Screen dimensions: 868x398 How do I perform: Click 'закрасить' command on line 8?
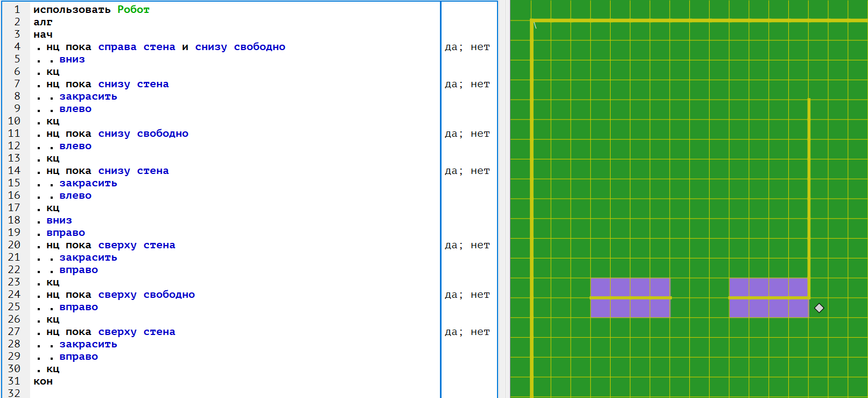88,96
